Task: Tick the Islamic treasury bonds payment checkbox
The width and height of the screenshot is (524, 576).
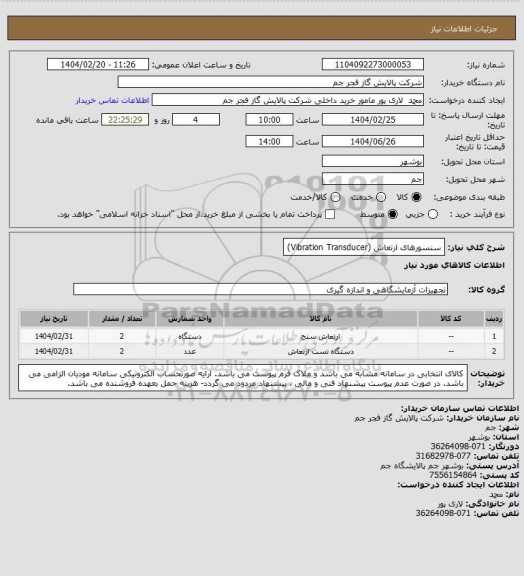Action: 330,214
